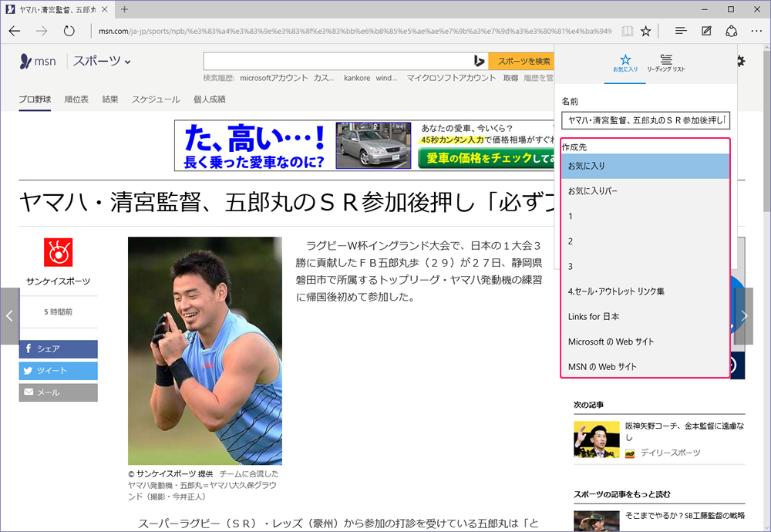The image size is (771, 532).
Task: Pick MSN の Web サイト folder
Action: pos(645,366)
